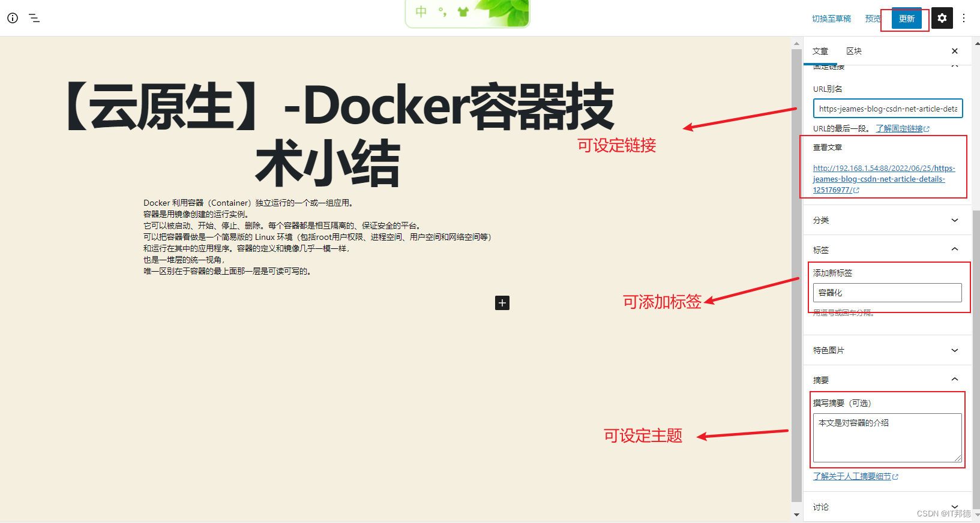Click the editor scrollbar down arrow
Image resolution: width=980 pixels, height=523 pixels.
pyautogui.click(x=796, y=515)
